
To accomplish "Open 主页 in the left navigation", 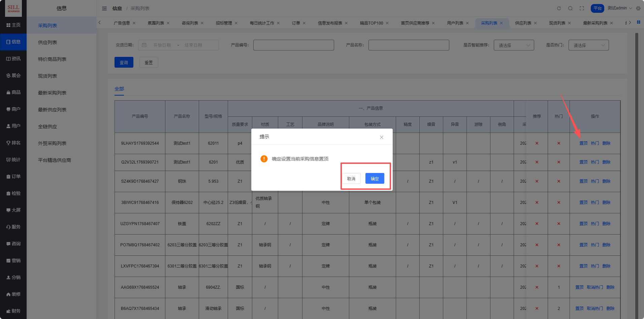I will tap(13, 25).
